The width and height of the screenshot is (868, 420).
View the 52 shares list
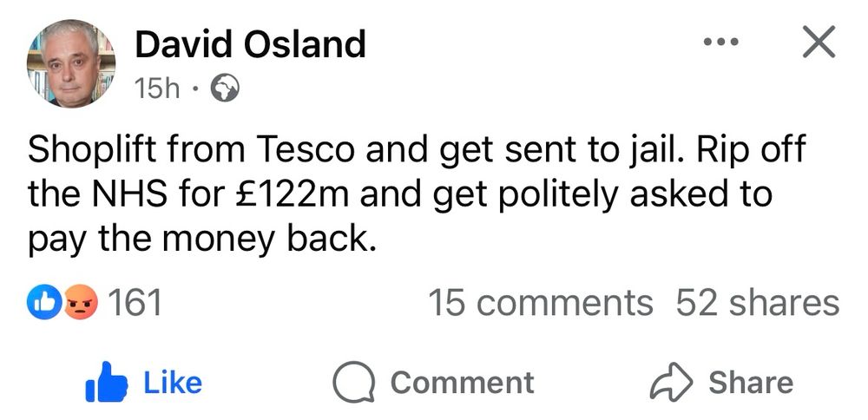757,303
